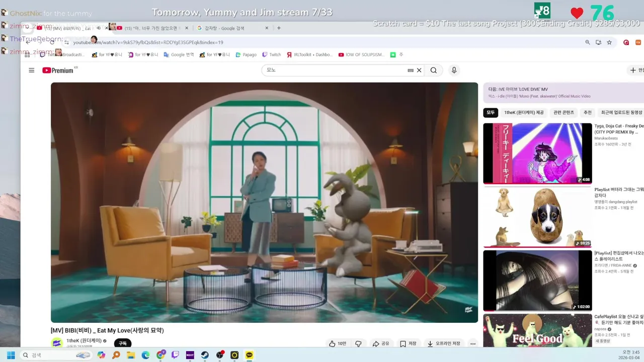
Task: Like the Eat My Love video
Action: pos(337,344)
